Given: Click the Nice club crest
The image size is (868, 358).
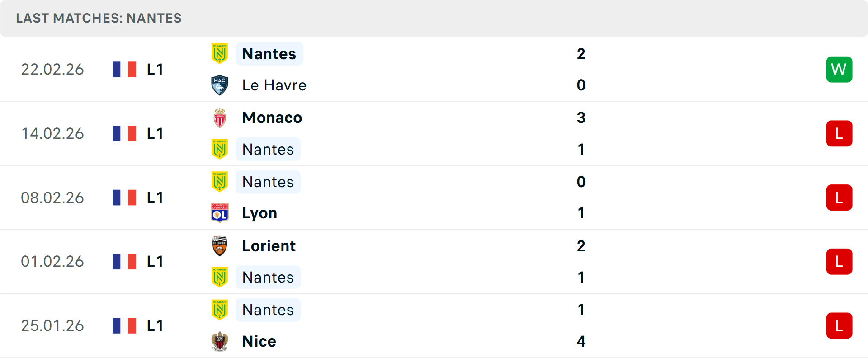Looking at the screenshot, I should 220,341.
